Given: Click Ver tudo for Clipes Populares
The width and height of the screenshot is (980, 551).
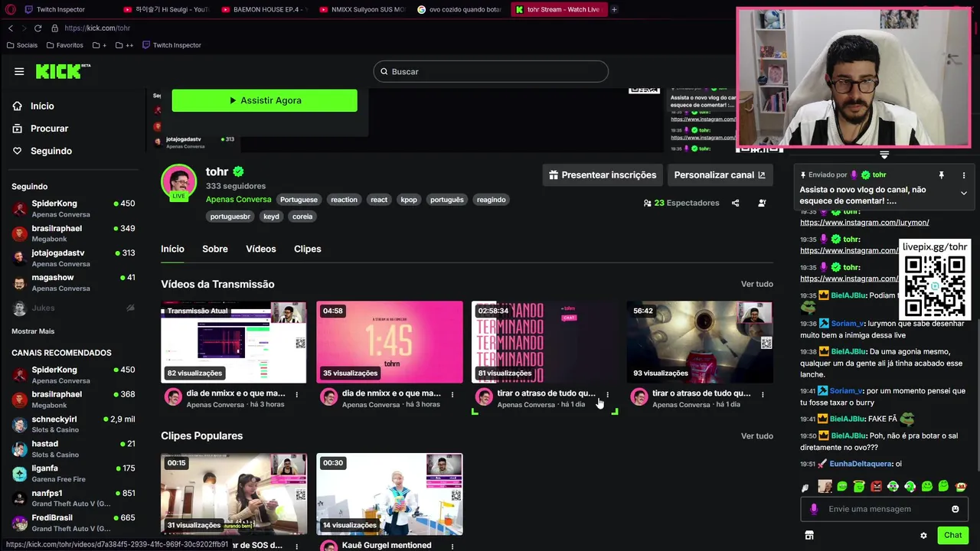Looking at the screenshot, I should coord(756,436).
